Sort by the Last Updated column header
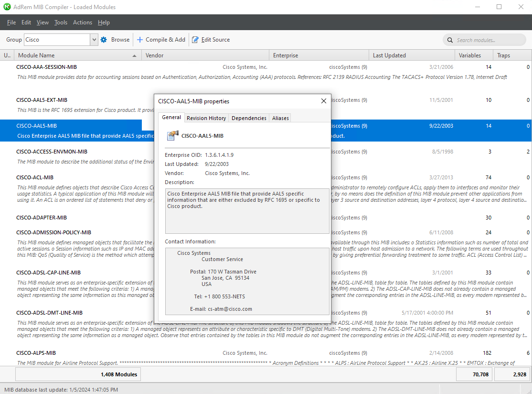Viewport: 532px width, 394px height. (x=412, y=55)
